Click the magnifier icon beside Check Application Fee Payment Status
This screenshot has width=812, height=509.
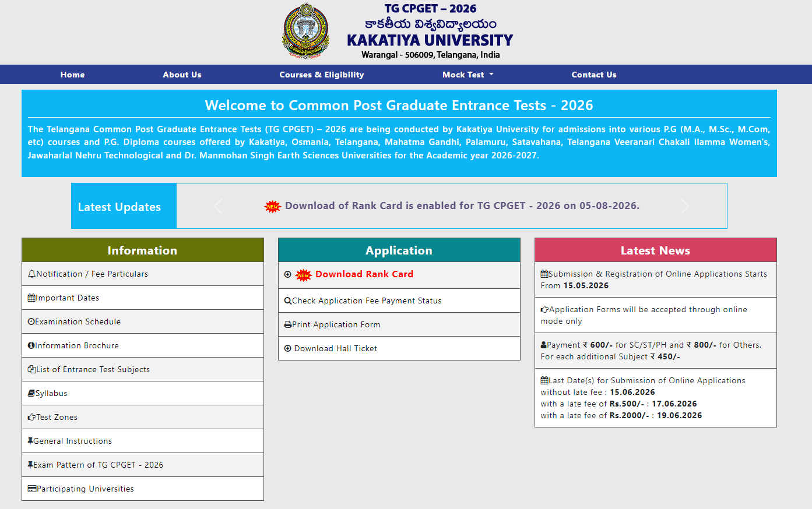[x=288, y=301]
